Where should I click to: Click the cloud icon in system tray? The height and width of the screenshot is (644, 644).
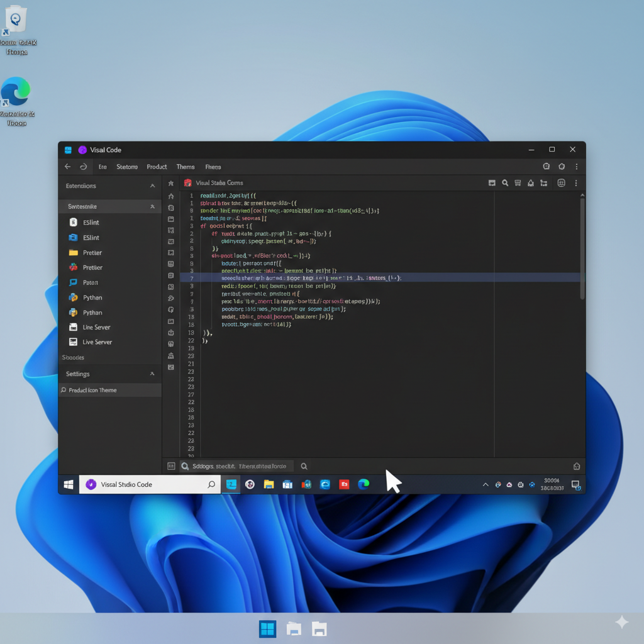[509, 485]
